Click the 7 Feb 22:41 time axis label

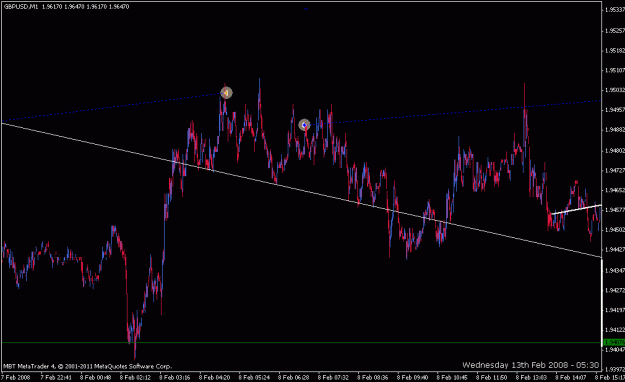(57, 377)
